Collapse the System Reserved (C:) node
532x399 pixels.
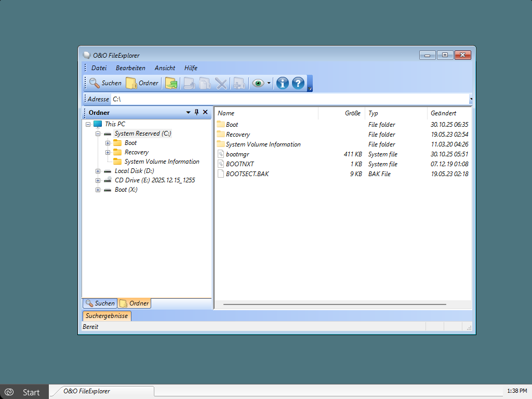(x=98, y=134)
